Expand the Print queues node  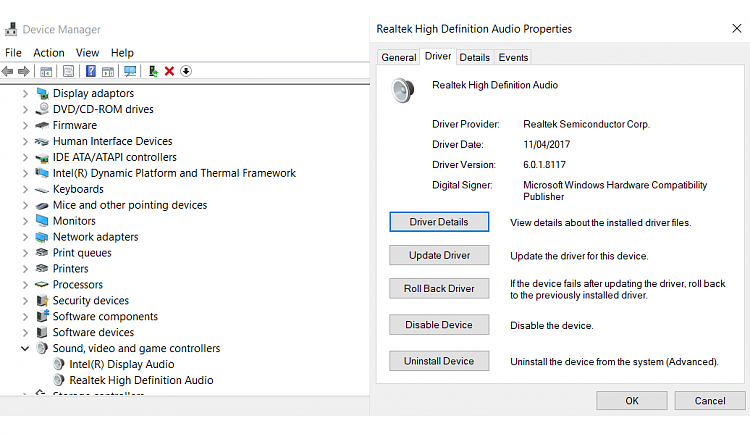tap(25, 253)
